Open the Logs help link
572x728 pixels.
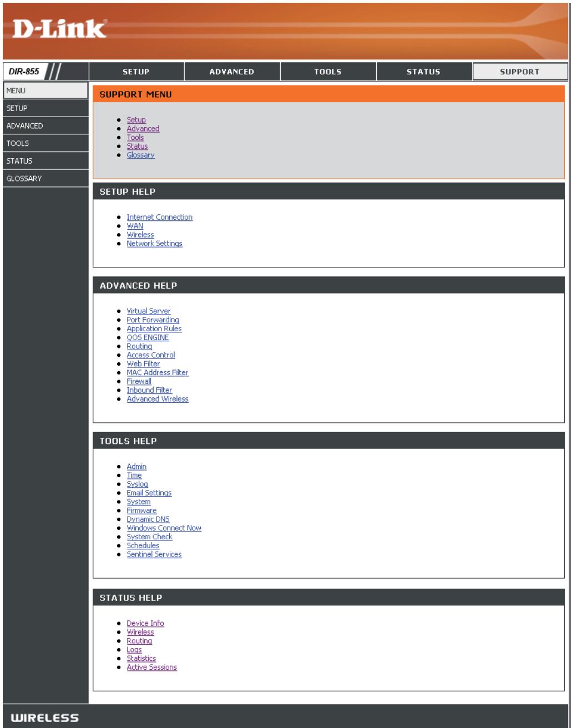click(x=134, y=650)
